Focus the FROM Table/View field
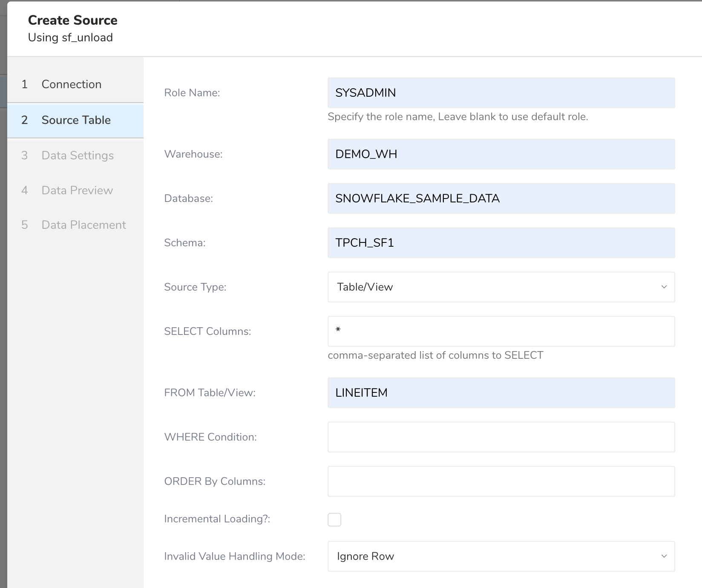Viewport: 702px width, 588px height. (501, 393)
